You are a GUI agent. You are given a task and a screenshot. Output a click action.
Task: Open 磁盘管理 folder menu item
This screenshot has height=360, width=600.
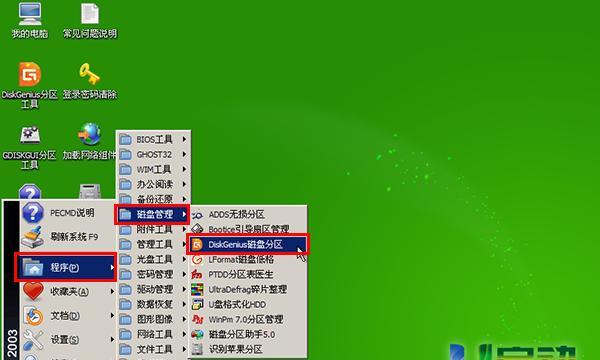pos(152,215)
